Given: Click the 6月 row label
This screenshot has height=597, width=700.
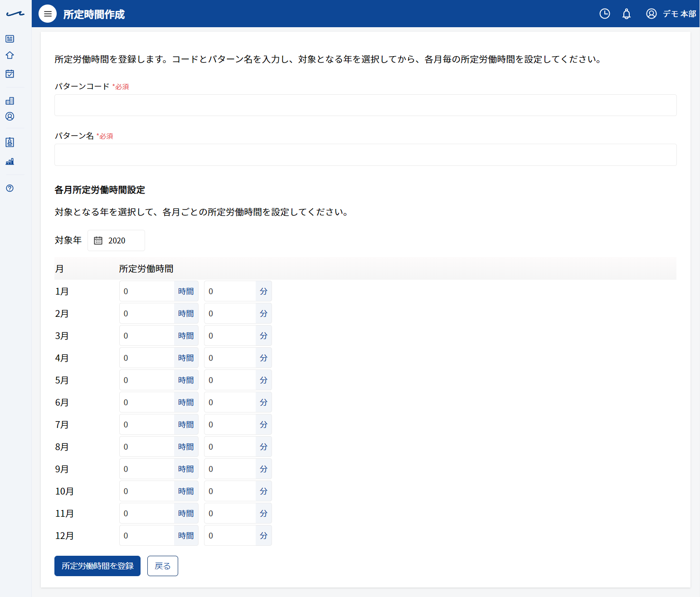Looking at the screenshot, I should [62, 403].
